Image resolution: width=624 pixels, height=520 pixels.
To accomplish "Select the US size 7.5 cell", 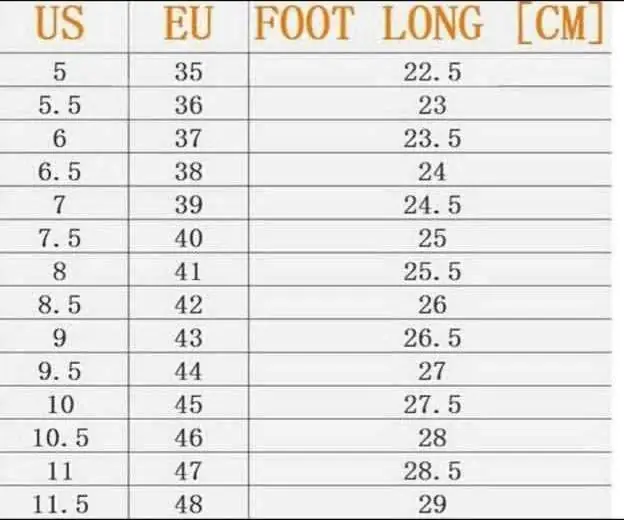I will 59,239.
